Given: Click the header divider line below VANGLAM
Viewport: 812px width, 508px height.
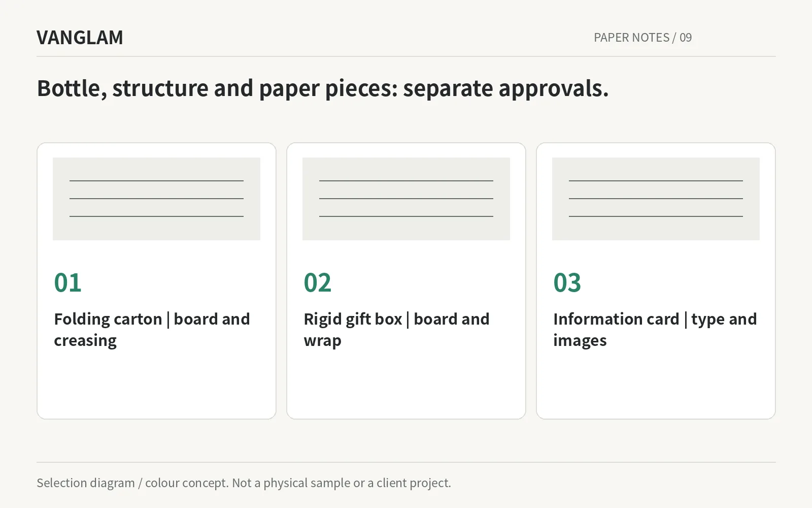Looking at the screenshot, I should [x=406, y=56].
